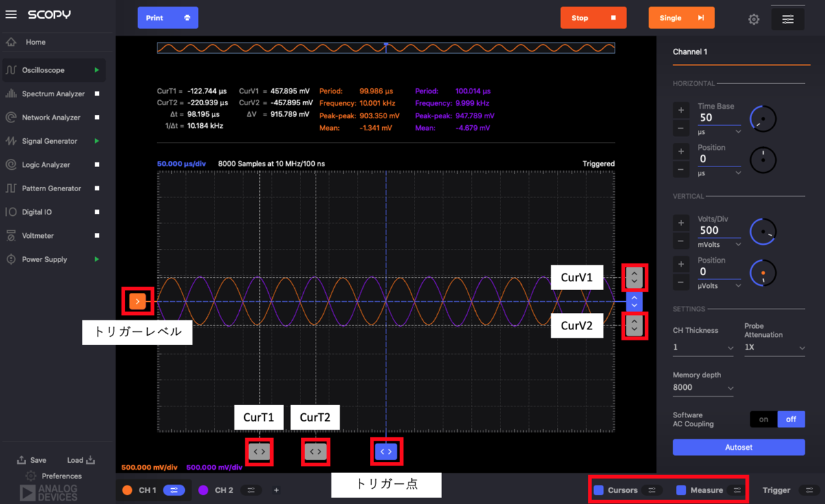Screen dimensions: 825x504
Task: Open Memory depth 8000 dropdown
Action: point(703,388)
